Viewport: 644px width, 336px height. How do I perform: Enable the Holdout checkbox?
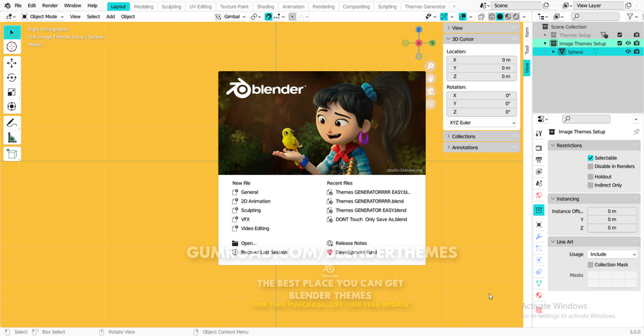[x=590, y=176]
